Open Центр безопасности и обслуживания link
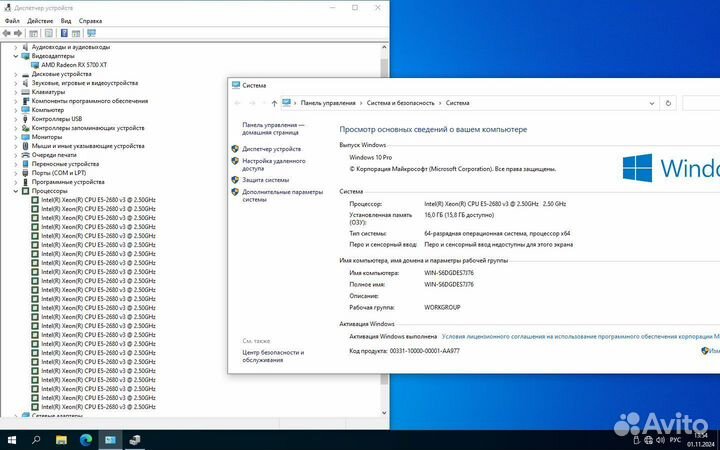 pos(273,356)
